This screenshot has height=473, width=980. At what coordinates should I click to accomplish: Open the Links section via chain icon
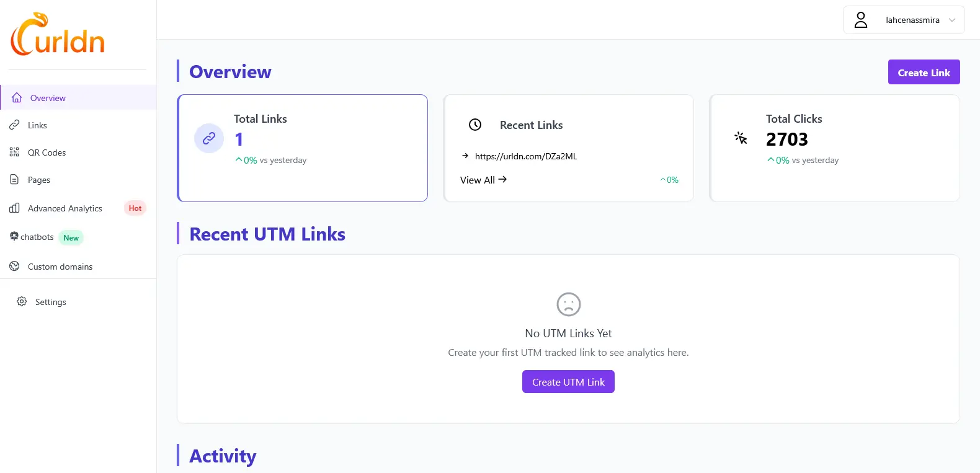(x=14, y=125)
